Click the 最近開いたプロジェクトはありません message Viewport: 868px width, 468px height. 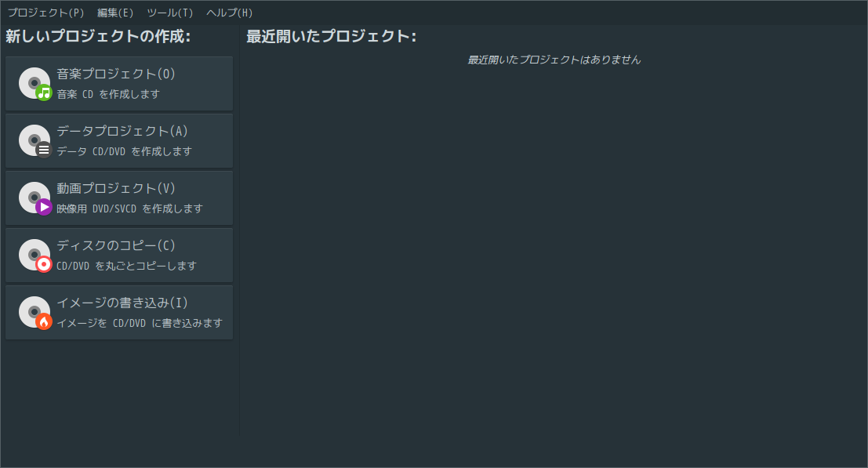pyautogui.click(x=554, y=60)
